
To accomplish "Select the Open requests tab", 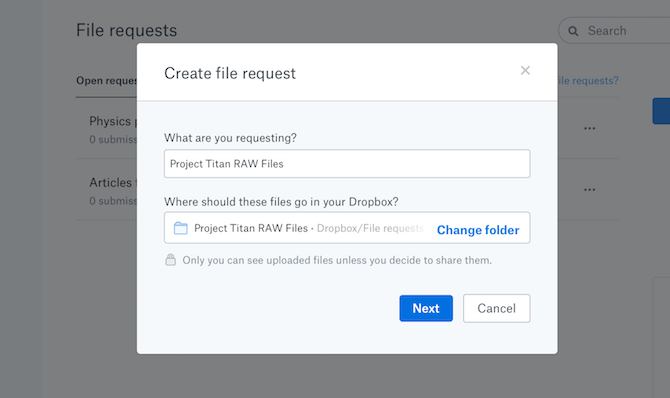I will click(106, 81).
